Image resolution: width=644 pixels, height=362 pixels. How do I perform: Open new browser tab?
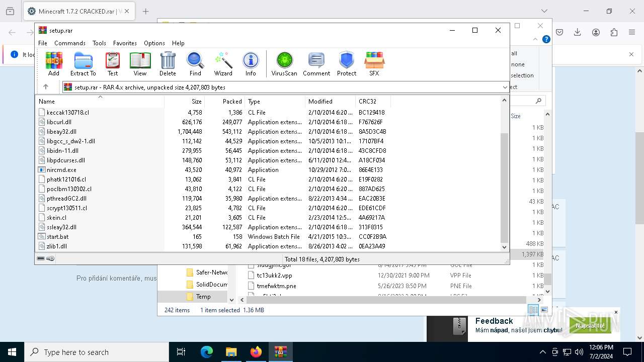pyautogui.click(x=146, y=11)
